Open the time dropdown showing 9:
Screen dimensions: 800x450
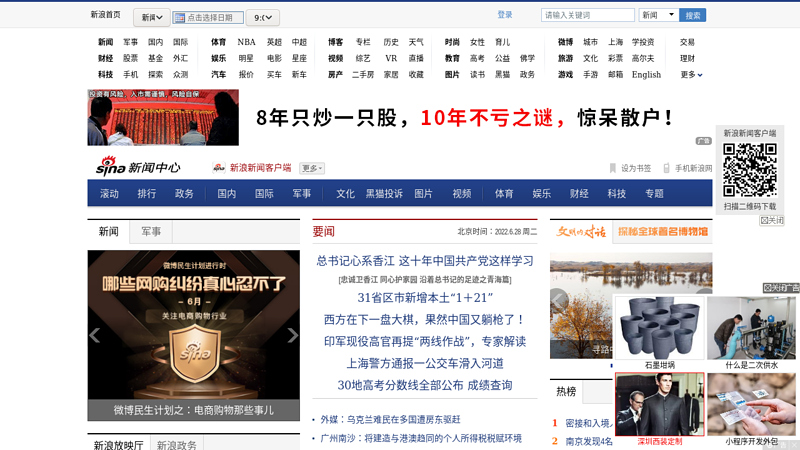tap(263, 17)
